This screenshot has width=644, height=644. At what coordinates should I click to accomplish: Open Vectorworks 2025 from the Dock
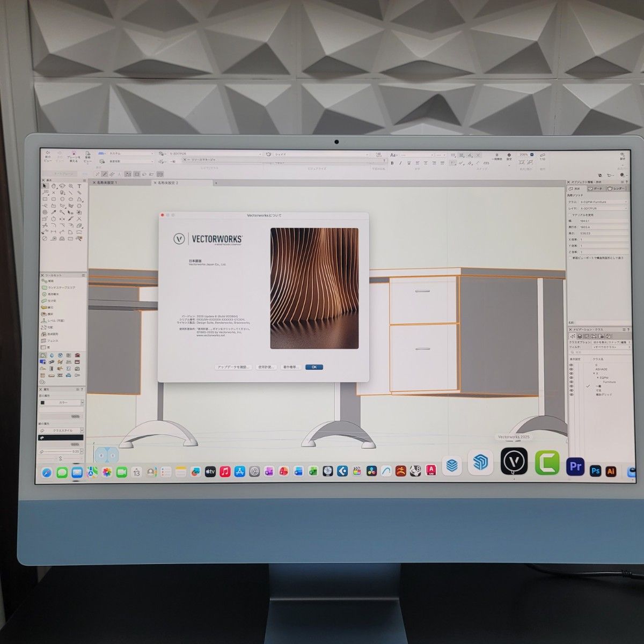click(514, 461)
